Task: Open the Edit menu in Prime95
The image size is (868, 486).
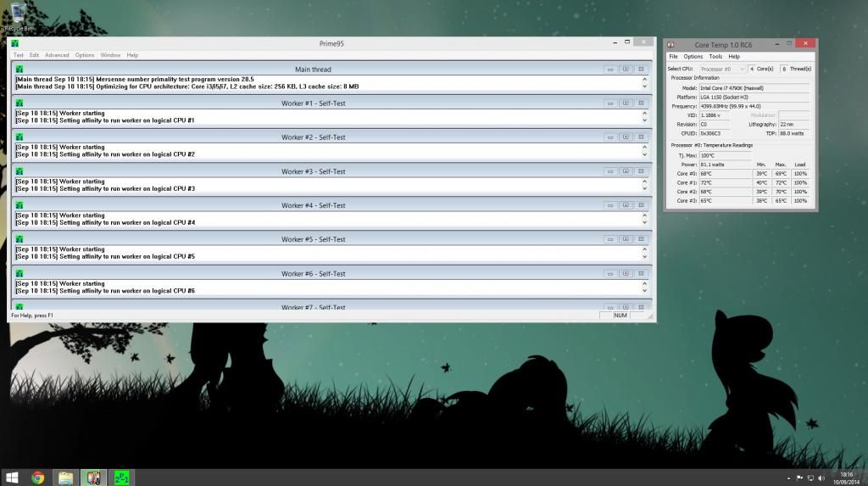Action: click(34, 55)
